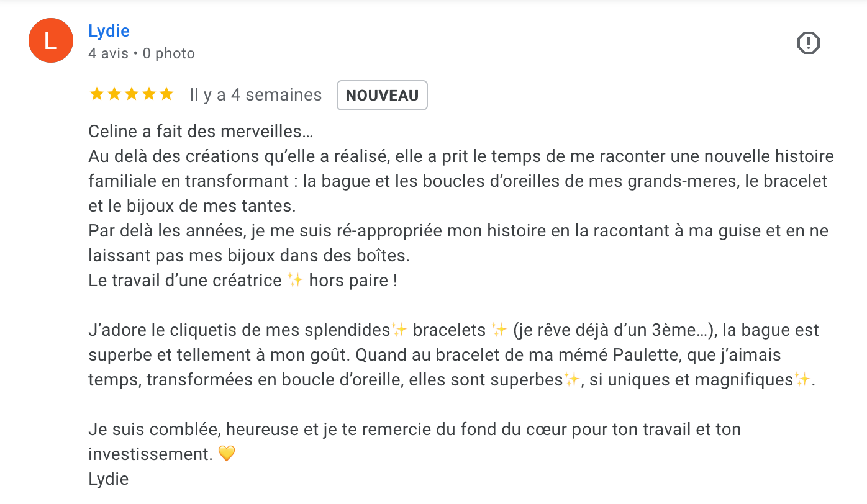
Task: Click the fifth gold rating star
Action: [x=166, y=94]
